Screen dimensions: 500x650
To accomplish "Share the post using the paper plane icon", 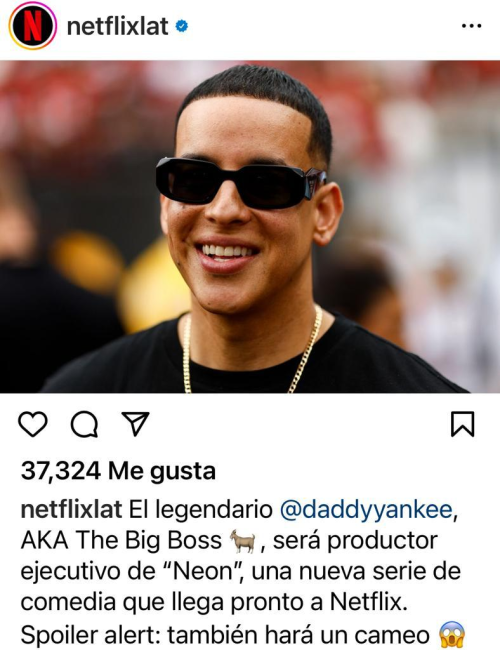I will pos(135,424).
